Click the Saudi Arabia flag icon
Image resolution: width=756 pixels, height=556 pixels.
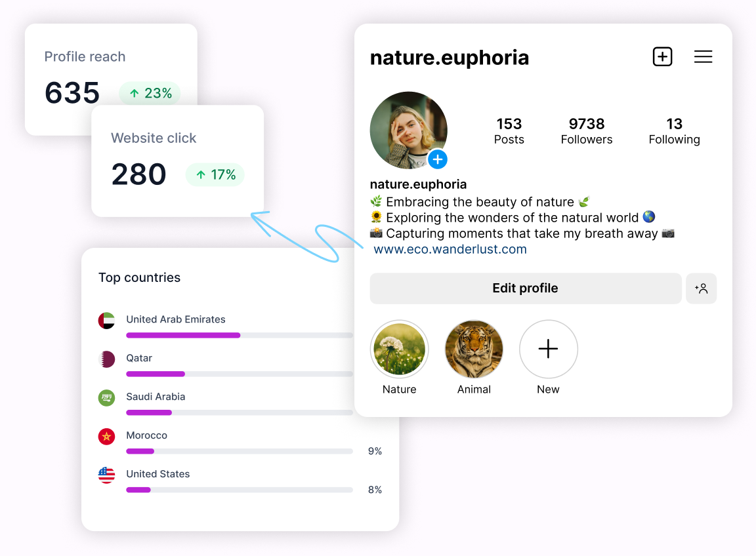point(106,398)
